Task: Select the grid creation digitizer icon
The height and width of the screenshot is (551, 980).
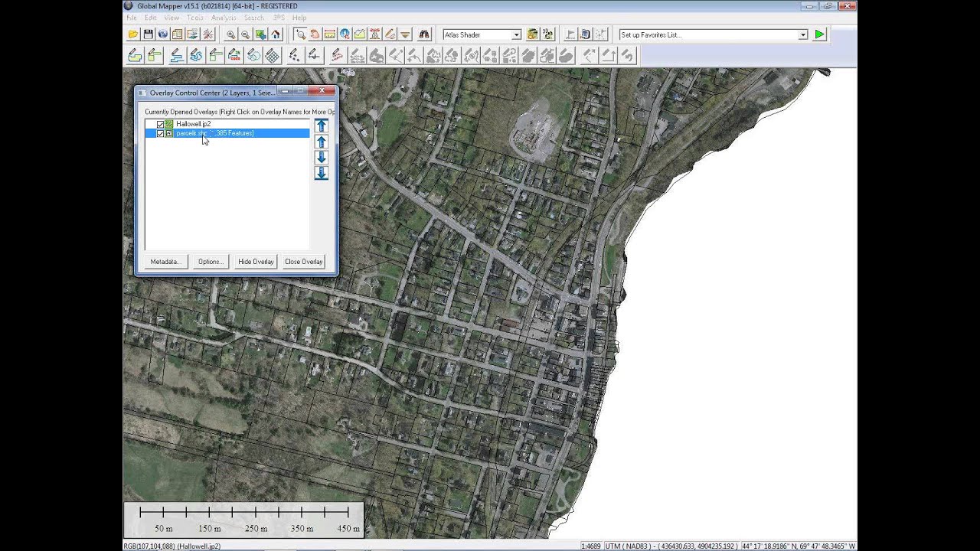Action: (272, 55)
